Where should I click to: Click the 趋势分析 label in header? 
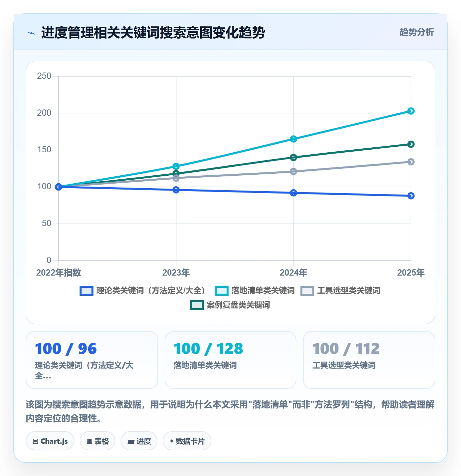[x=417, y=32]
